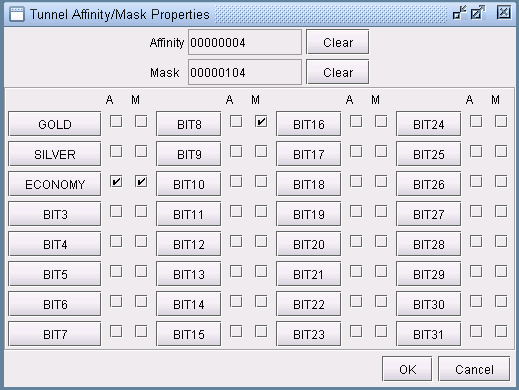Enable BIT31 affinity checkbox
519x390 pixels.
[476, 331]
